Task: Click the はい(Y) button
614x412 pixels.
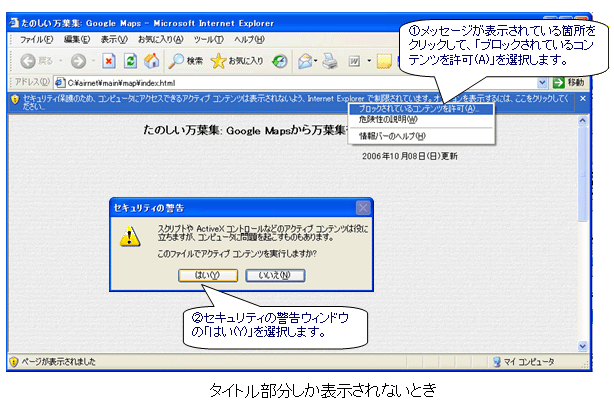Action: click(208, 275)
